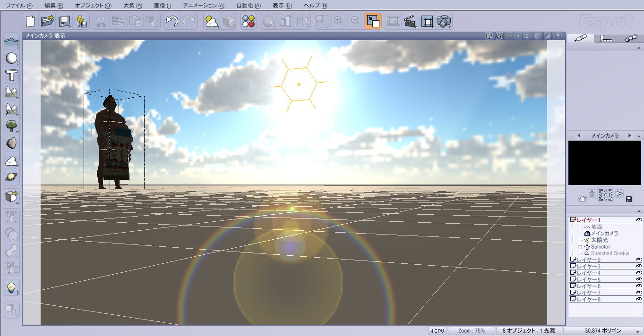Click the black camera preview thumbnail
The image size is (644, 336).
point(604,162)
